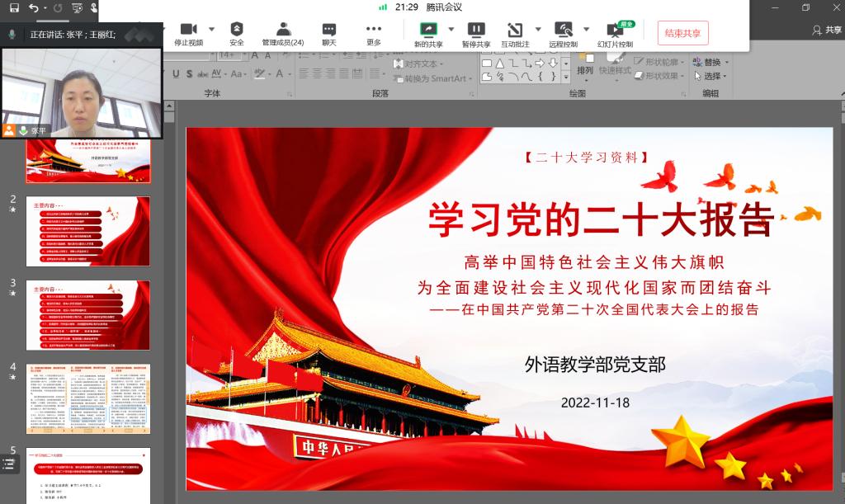
Task: Select slide 3 thumbnail in the slide panel
Action: (x=88, y=304)
